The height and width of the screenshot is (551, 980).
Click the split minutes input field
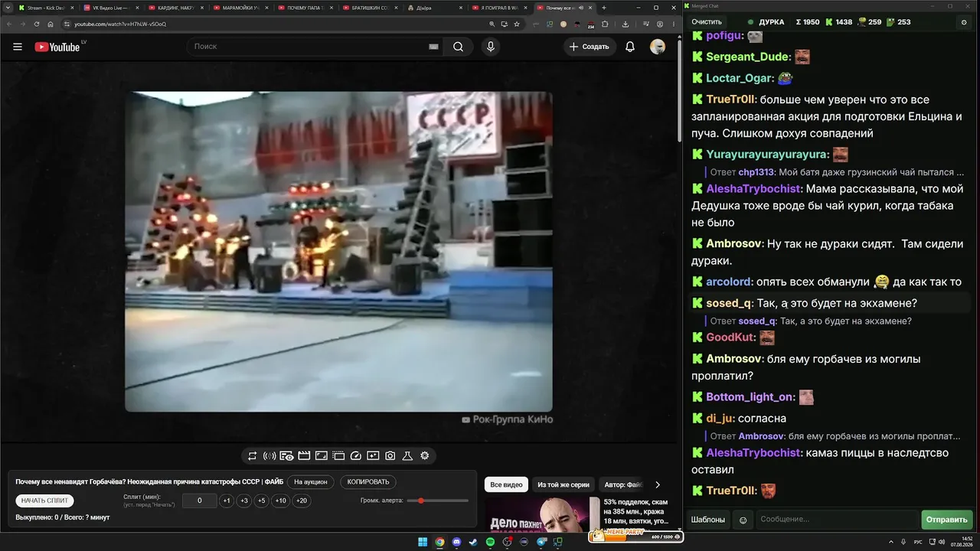[x=200, y=500]
